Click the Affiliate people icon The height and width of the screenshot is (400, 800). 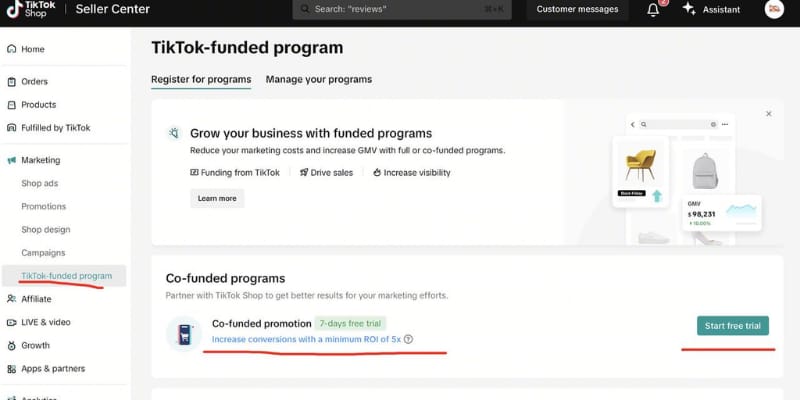11,299
